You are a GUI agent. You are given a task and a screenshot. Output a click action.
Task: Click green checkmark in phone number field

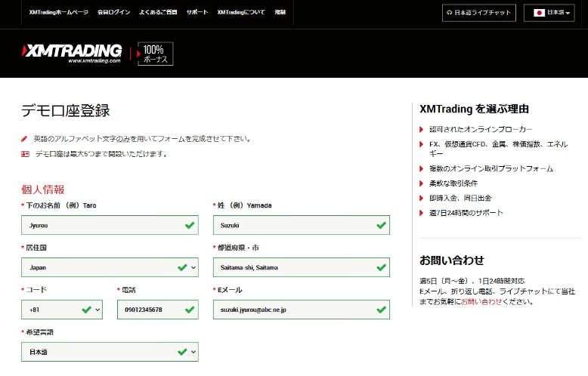(190, 310)
